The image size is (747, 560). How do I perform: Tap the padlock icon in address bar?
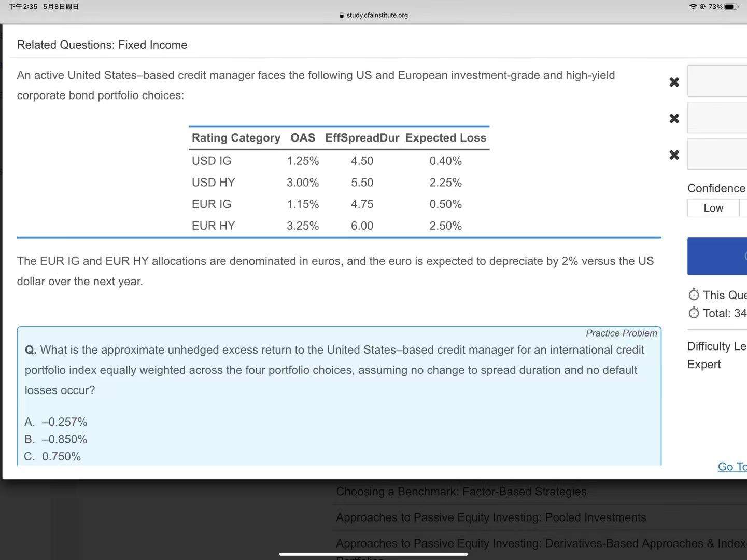[342, 16]
